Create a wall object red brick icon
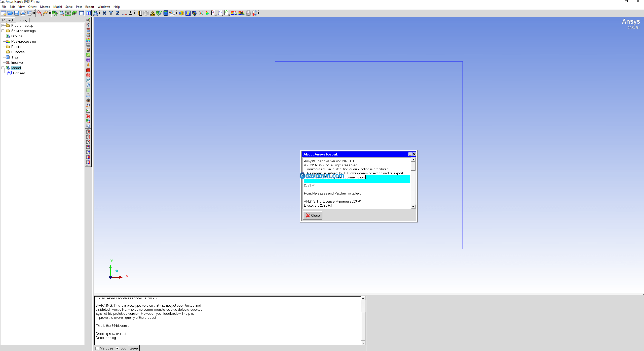Image resolution: width=644 pixels, height=351 pixels. click(88, 70)
